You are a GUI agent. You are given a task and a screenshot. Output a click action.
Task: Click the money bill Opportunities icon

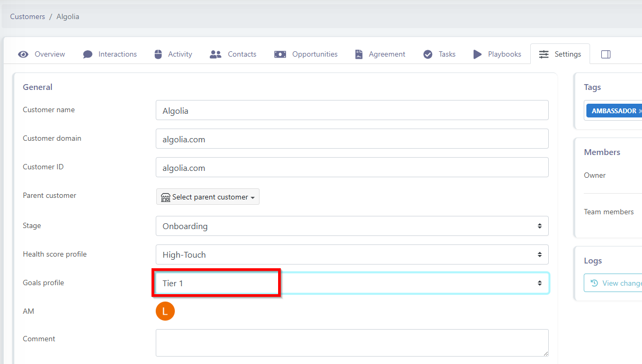280,54
